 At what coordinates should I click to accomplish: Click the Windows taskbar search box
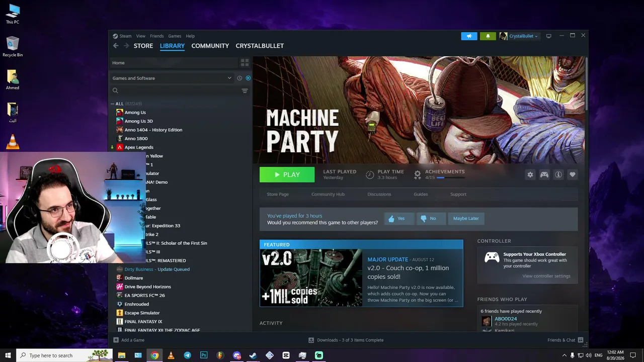click(64, 355)
